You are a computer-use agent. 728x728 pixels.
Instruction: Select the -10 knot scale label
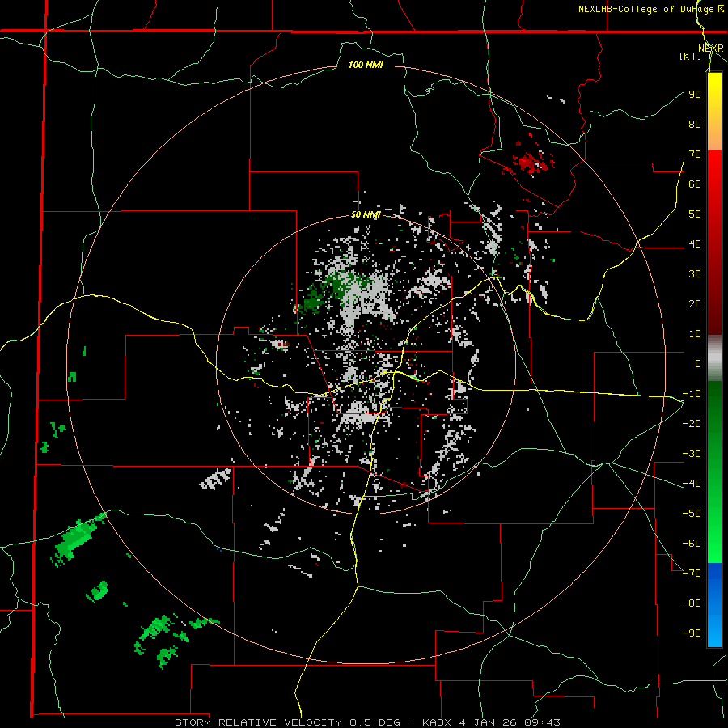[x=692, y=394]
